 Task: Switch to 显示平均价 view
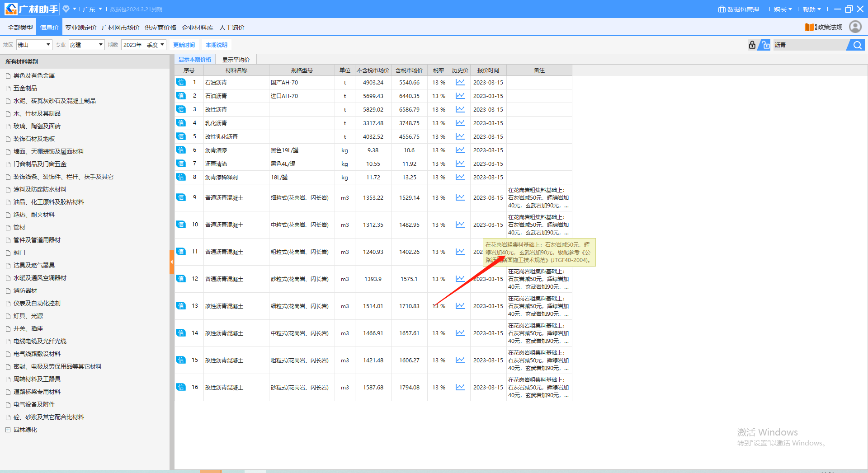[x=236, y=60]
